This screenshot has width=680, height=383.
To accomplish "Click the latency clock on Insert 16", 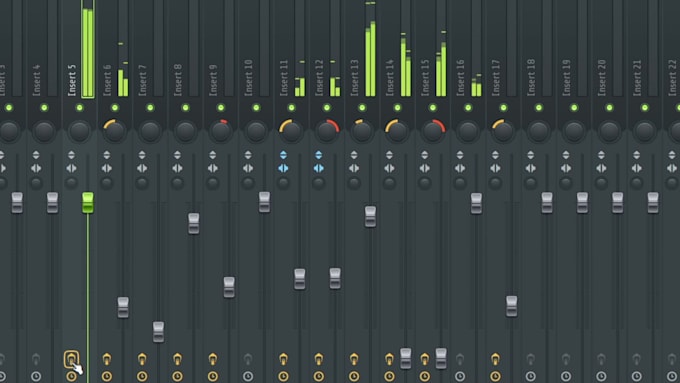I will [460, 376].
